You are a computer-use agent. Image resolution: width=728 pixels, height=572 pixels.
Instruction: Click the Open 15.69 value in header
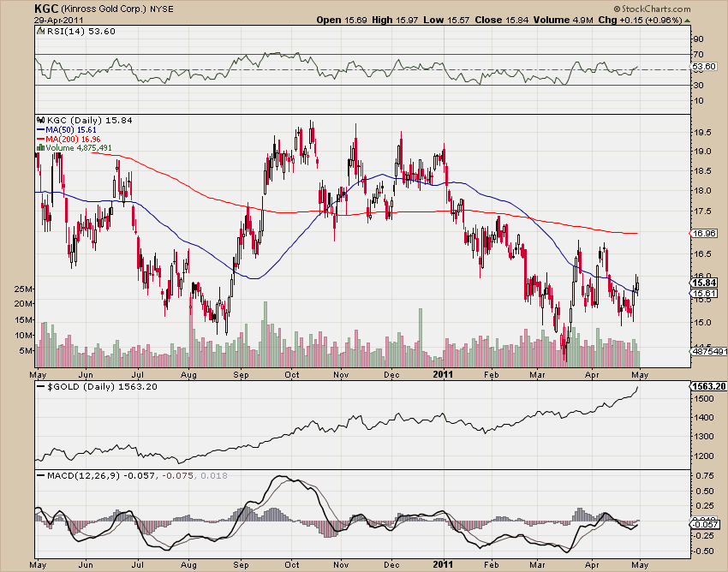pos(342,20)
